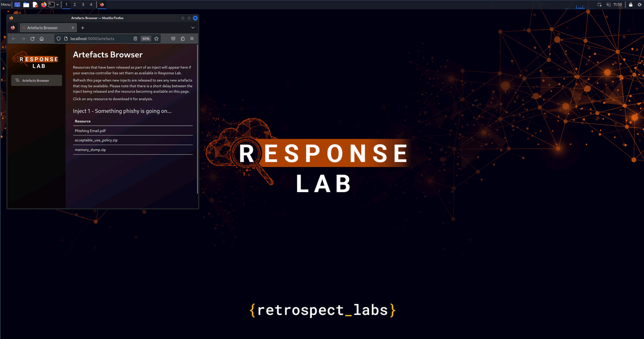The height and width of the screenshot is (339, 644).
Task: Click the Firefox home button
Action: pos(42,39)
